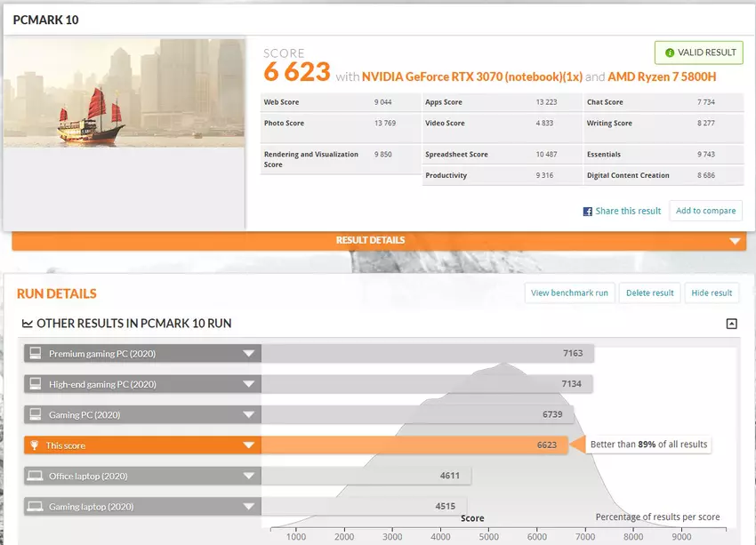Click the Gaming laptop (2020) icon
Viewport: 756px width, 545px height.
[x=36, y=507]
